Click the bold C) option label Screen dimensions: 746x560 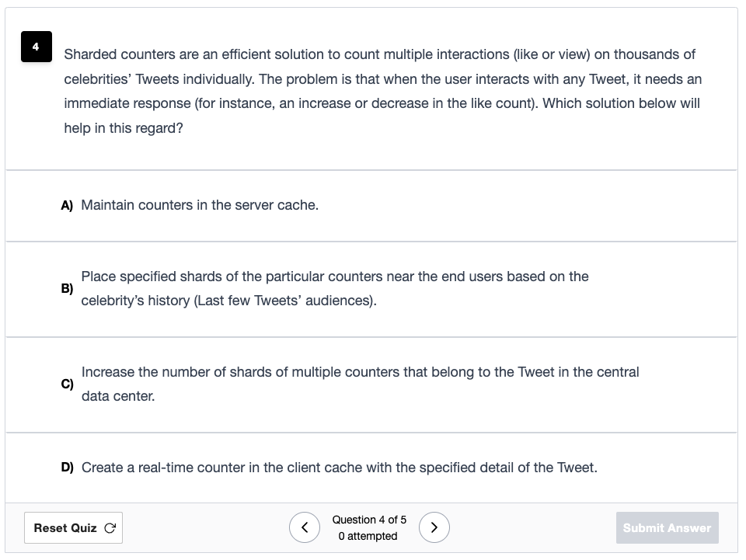click(67, 384)
